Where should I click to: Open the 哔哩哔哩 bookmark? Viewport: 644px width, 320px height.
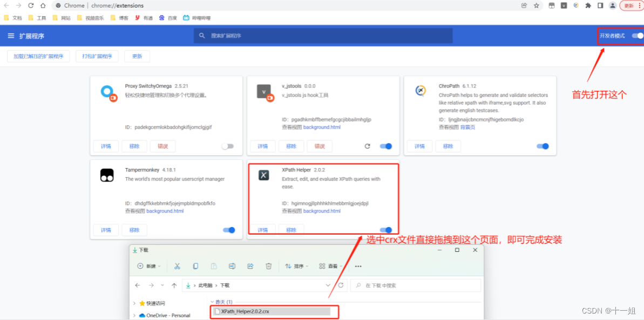click(x=196, y=18)
